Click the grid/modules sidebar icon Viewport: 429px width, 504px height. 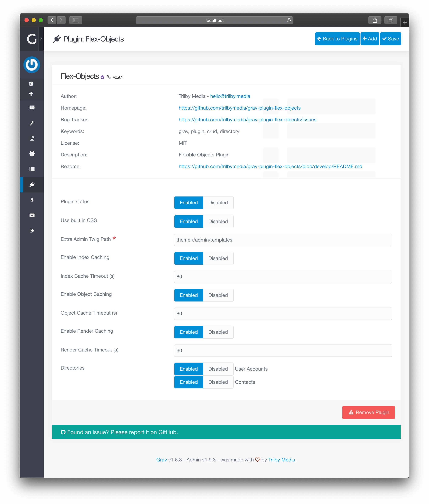coord(32,108)
